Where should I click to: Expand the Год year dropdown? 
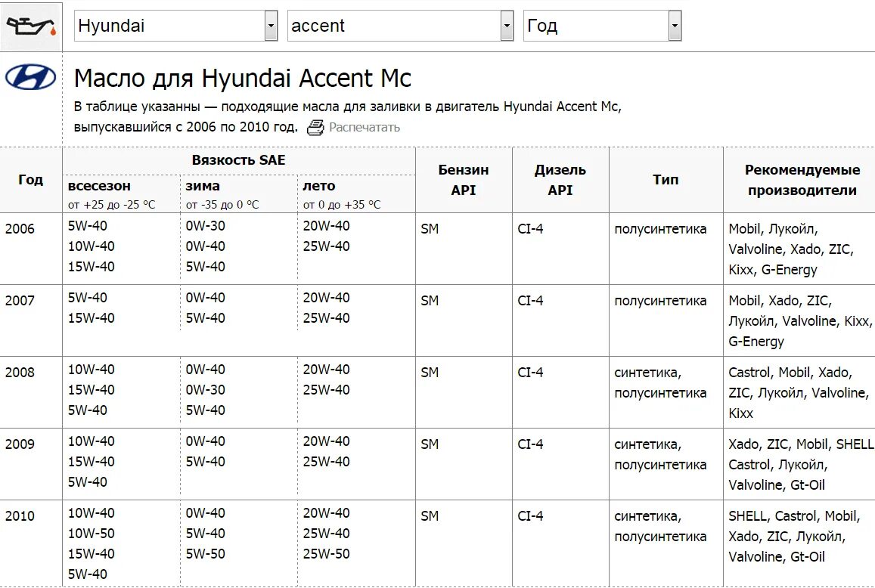602,26
